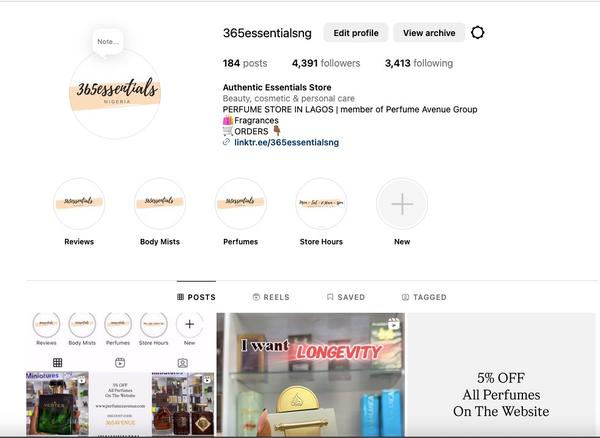Open the '5% OFF All Perfumes' post

coord(501,375)
